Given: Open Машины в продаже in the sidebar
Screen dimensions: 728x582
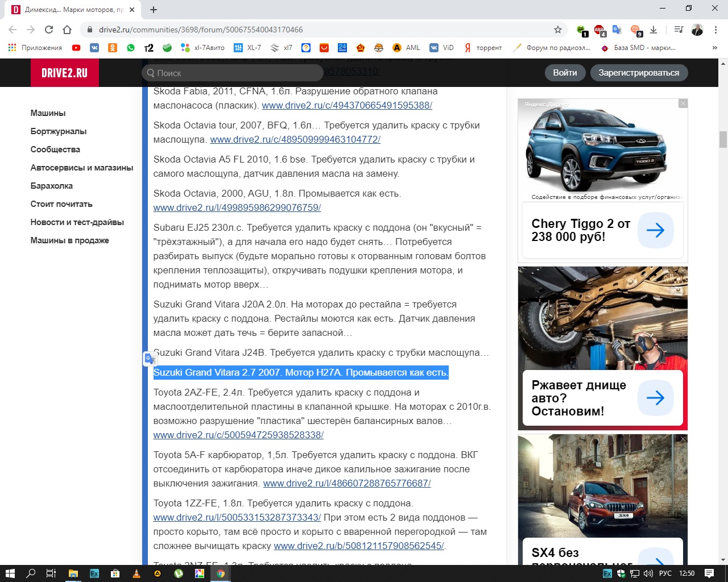Looking at the screenshot, I should click(x=69, y=240).
